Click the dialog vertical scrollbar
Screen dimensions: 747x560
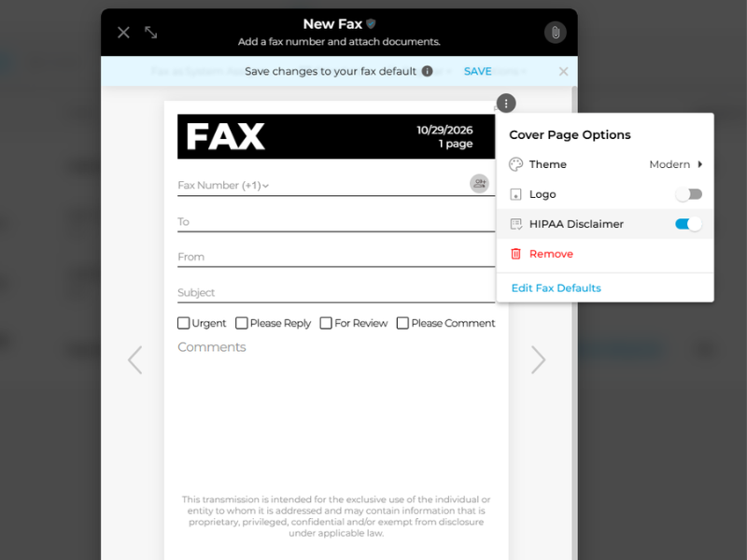pyautogui.click(x=574, y=323)
